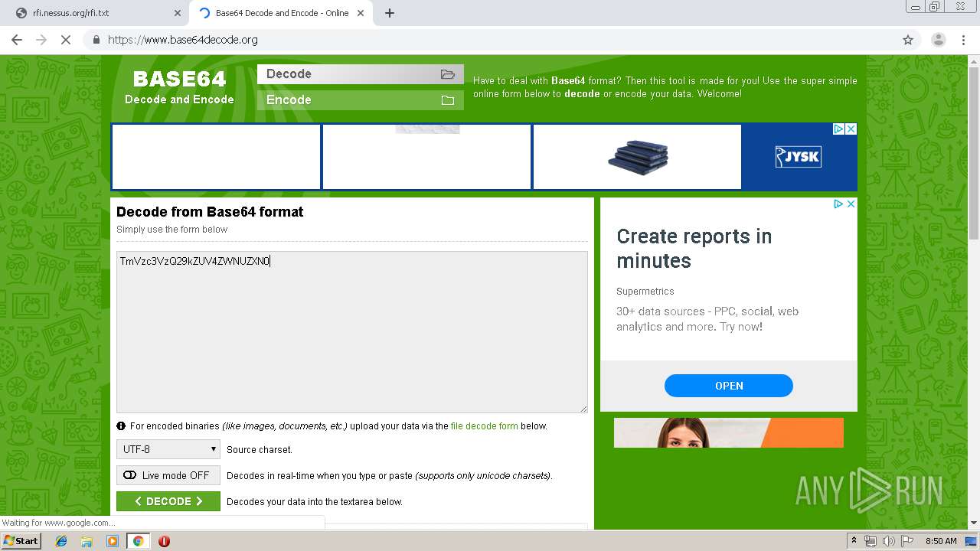Screen dimensions: 980x551
Task: Click the red Opera-style taskbar icon
Action: 164,541
